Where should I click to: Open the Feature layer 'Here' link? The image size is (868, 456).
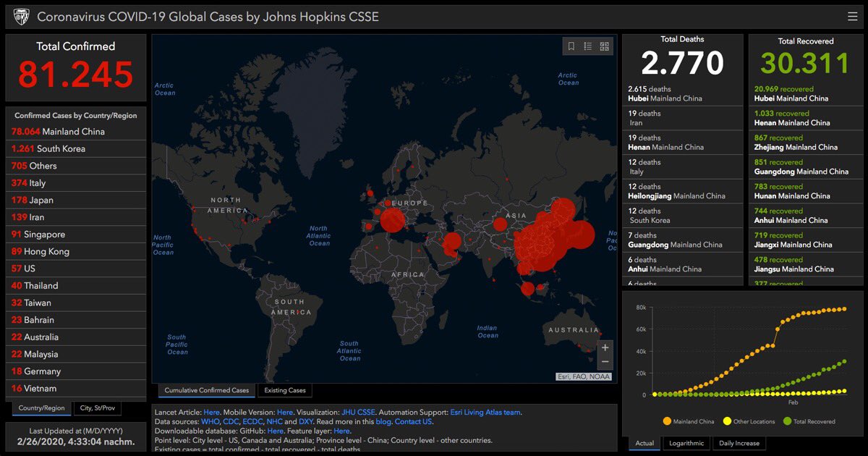point(341,431)
